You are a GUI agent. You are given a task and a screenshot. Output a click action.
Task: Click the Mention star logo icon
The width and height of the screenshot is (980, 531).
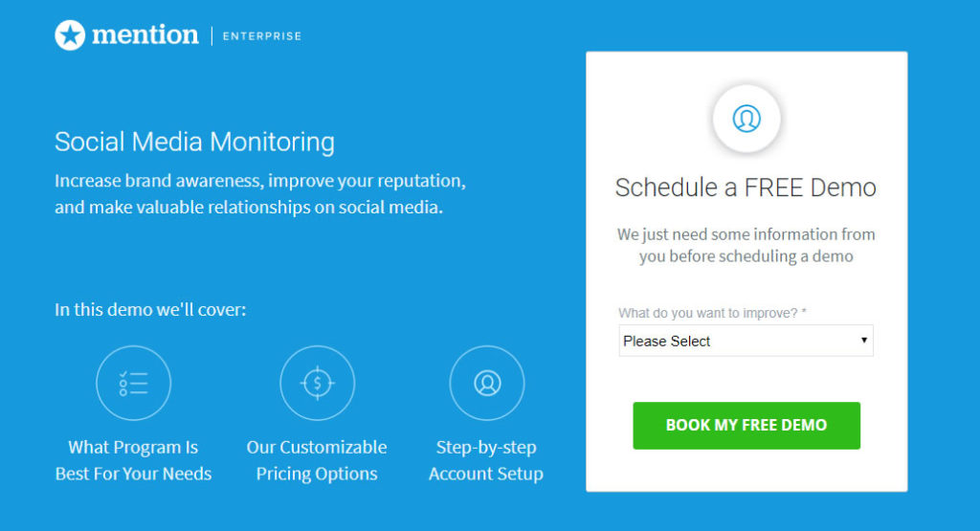click(x=70, y=35)
